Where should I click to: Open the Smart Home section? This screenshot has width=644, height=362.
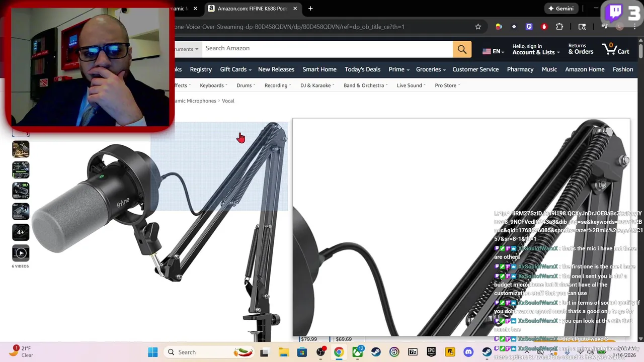click(x=319, y=69)
